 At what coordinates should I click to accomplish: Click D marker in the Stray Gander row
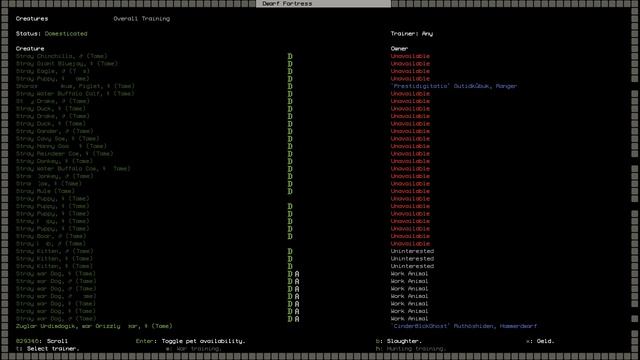pyautogui.click(x=290, y=131)
